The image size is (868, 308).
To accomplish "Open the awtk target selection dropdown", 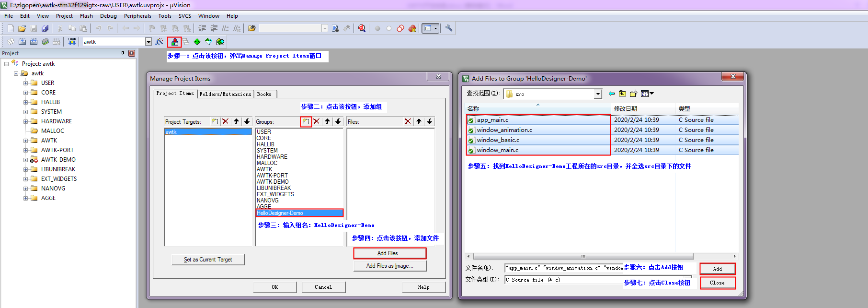I will point(148,42).
